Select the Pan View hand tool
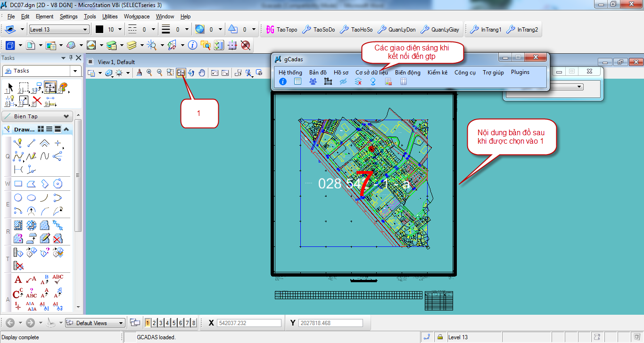This screenshot has width=644, height=343. 202,73
